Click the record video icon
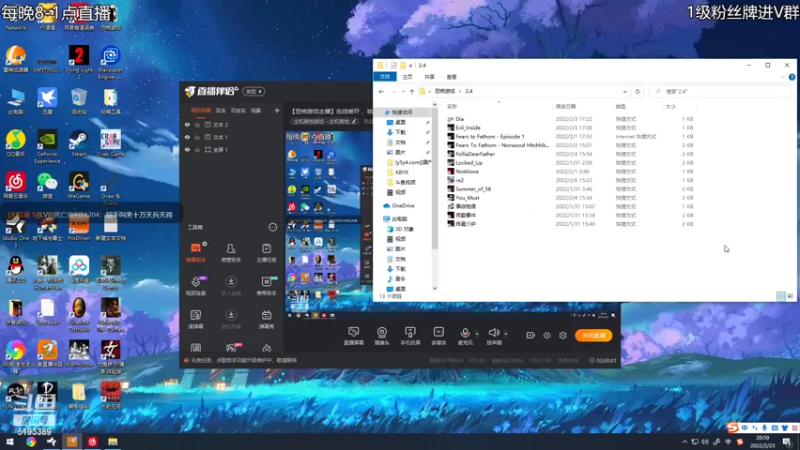Image resolution: width=800 pixels, height=450 pixels. pyautogui.click(x=531, y=335)
